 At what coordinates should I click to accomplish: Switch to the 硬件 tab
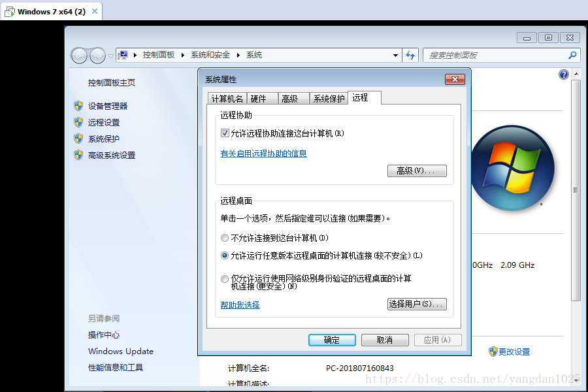click(262, 99)
